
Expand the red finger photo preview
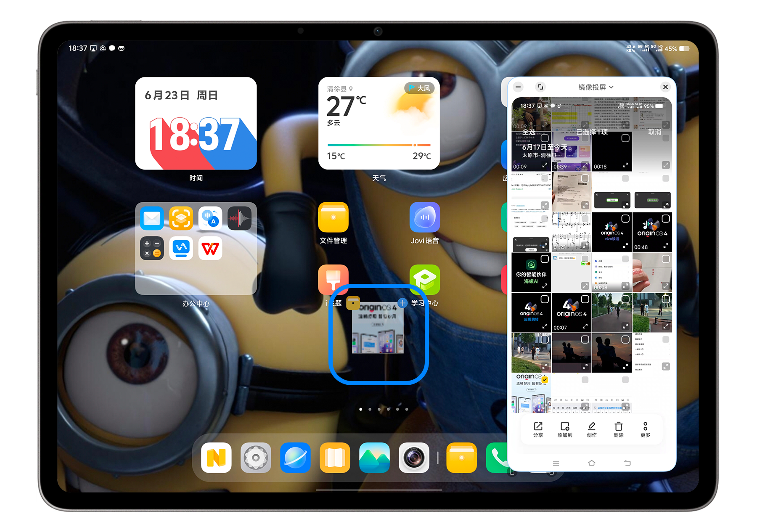[x=666, y=286]
